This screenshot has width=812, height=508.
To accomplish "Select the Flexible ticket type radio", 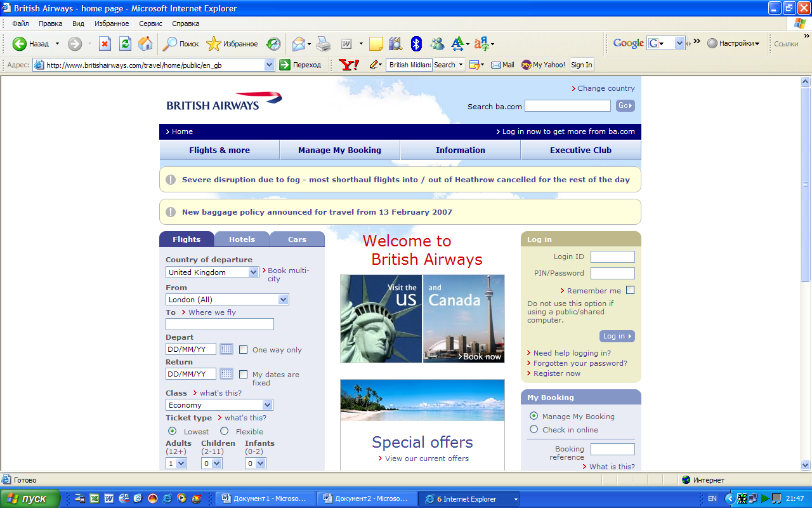I will [224, 431].
